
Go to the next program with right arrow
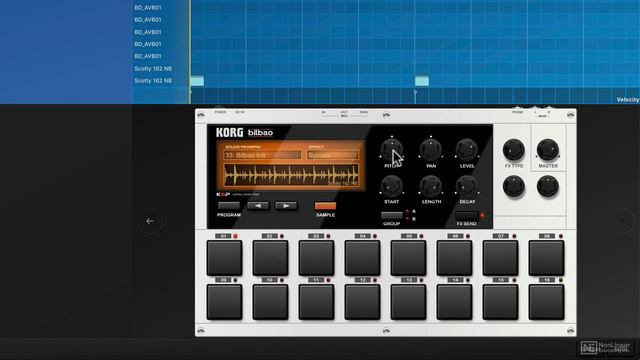286,206
